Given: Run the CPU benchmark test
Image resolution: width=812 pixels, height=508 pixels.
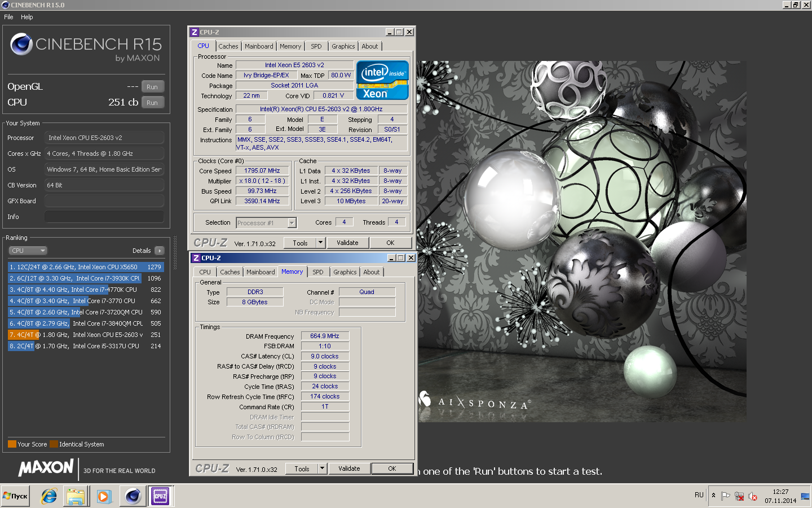Looking at the screenshot, I should pos(152,103).
